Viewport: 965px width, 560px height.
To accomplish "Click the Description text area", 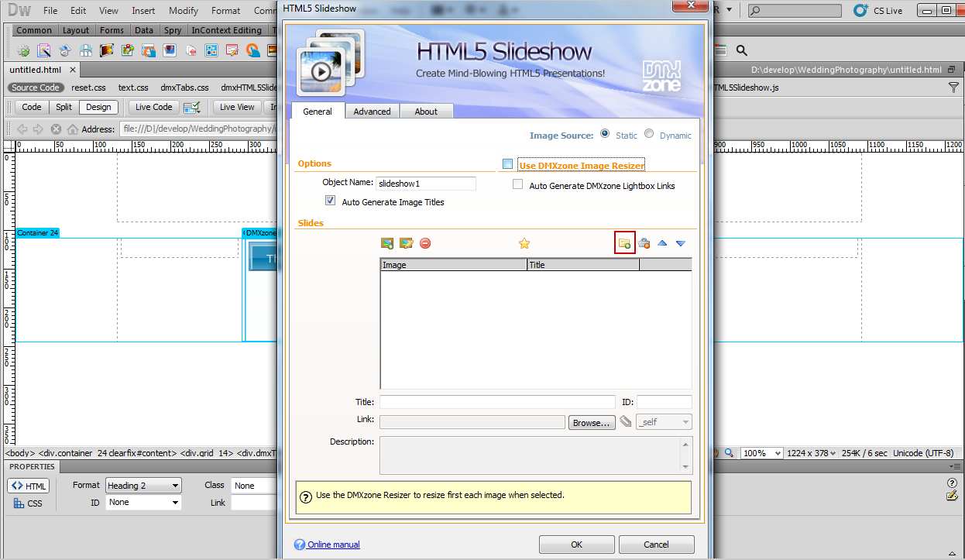I will click(x=536, y=455).
